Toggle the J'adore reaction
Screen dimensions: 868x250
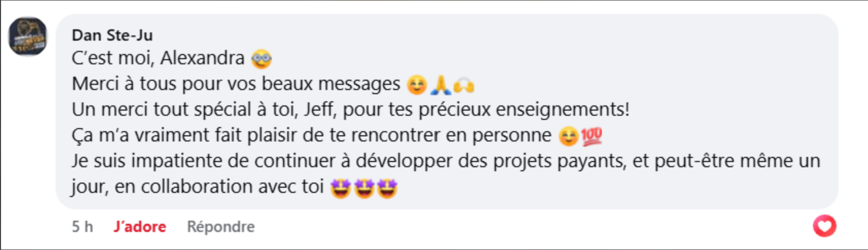140,226
